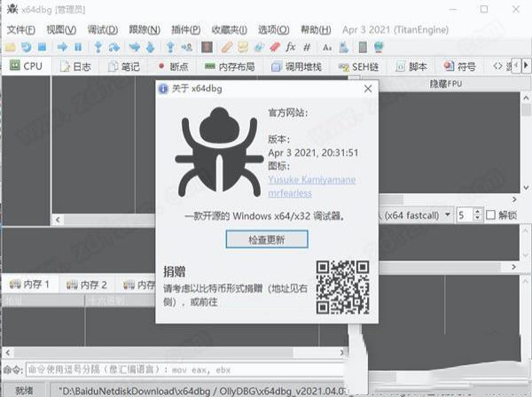Open the 调试(D) menu
The image size is (532, 397).
coord(103,30)
